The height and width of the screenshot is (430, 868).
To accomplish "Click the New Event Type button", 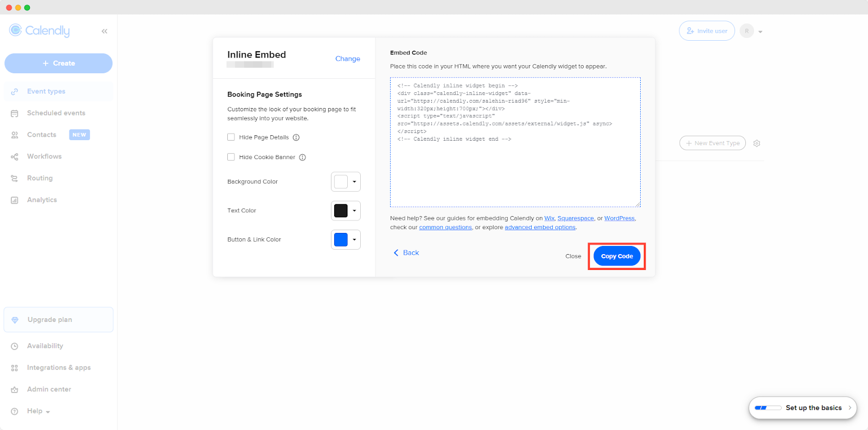I will pos(712,143).
